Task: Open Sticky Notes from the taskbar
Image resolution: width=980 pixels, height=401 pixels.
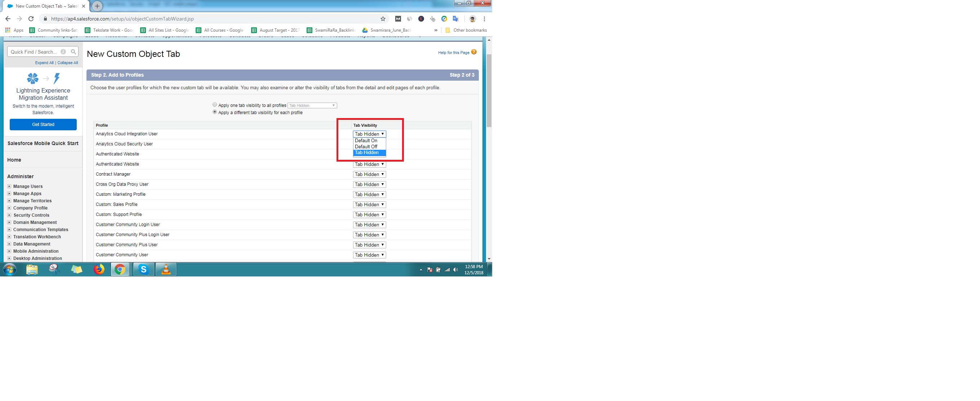Action: 76,270
